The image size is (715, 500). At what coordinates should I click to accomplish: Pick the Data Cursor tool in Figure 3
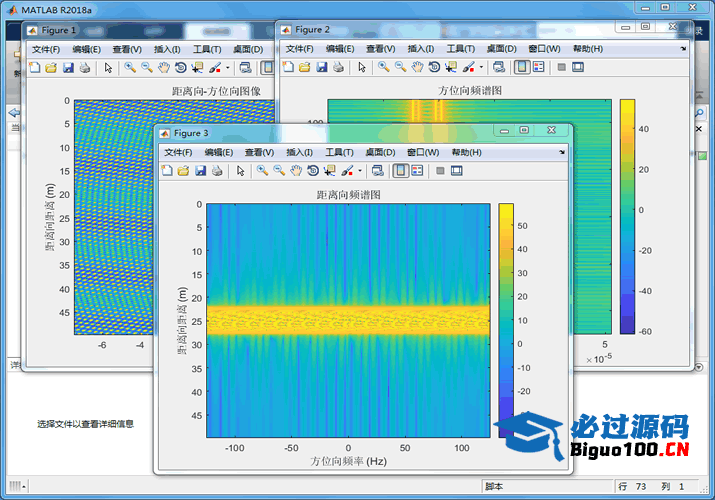[328, 171]
